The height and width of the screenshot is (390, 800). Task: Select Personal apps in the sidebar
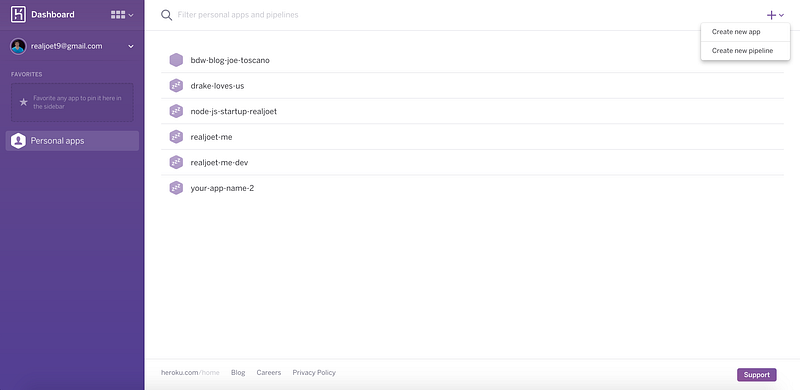pos(72,141)
